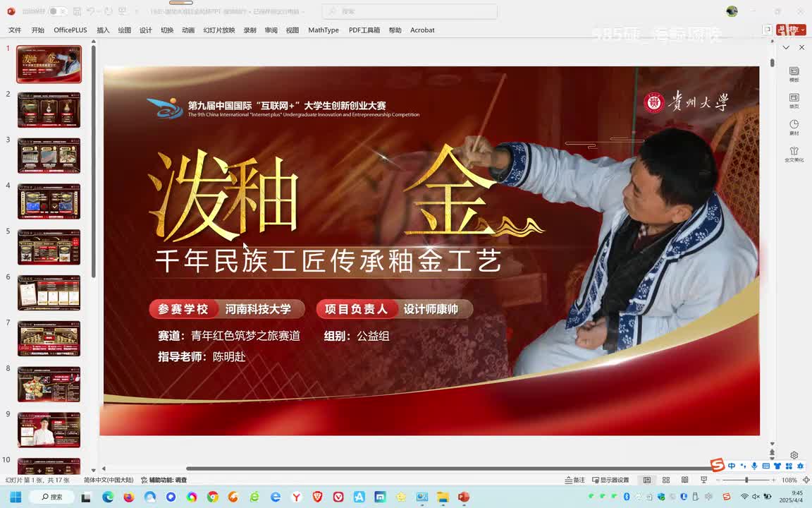Screen dimensions: 812x508
Task: Click 辅助功能: 调查 accessibility status
Action: (164, 480)
